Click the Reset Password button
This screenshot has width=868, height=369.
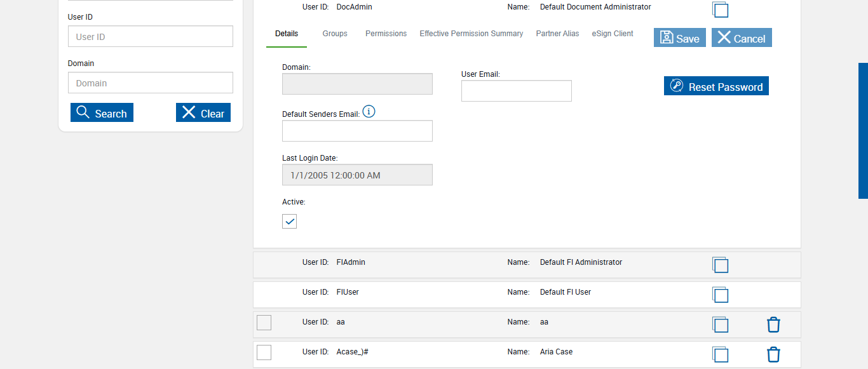pyautogui.click(x=716, y=86)
